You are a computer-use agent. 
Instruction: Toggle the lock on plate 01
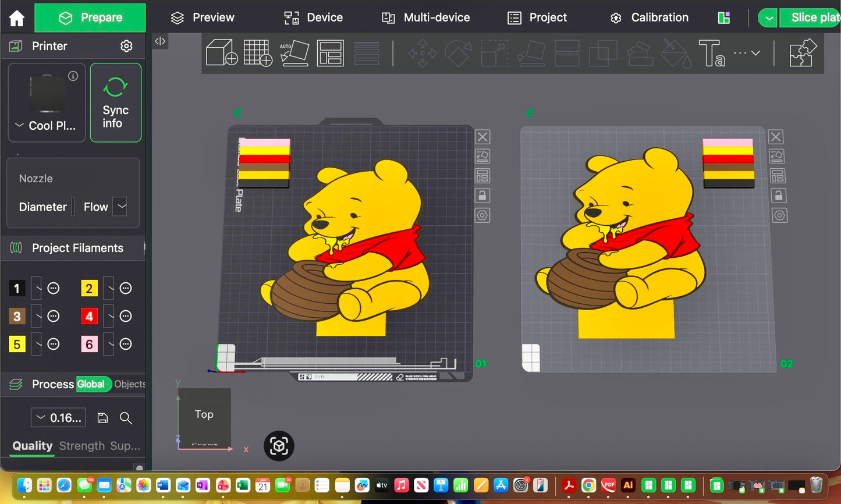(482, 196)
